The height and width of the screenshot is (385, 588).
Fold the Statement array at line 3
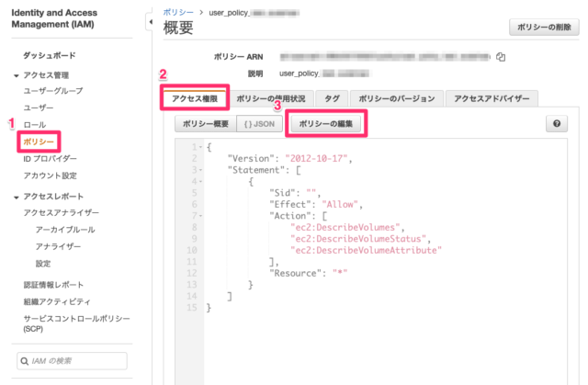(200, 170)
